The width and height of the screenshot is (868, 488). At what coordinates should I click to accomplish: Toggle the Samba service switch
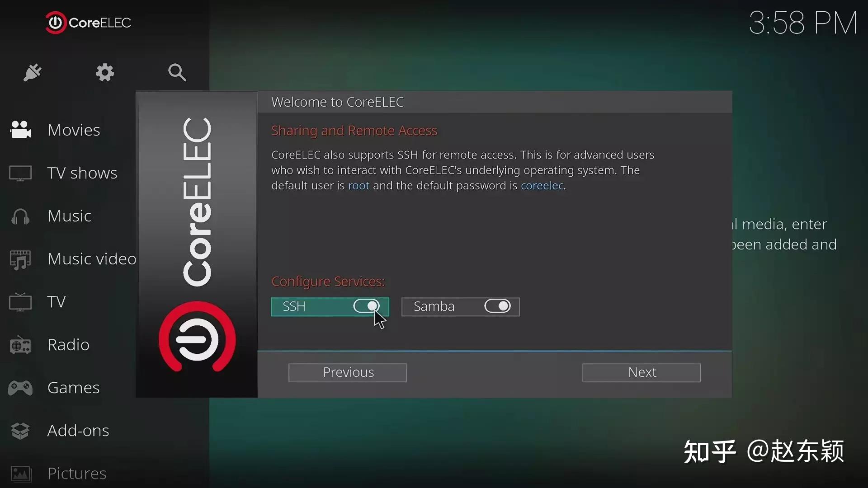click(x=497, y=306)
